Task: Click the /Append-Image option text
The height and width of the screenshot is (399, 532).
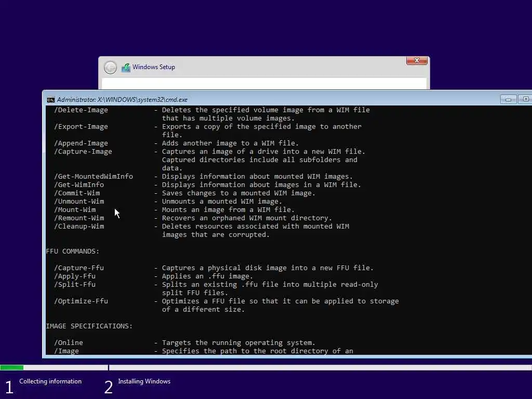Action: pyautogui.click(x=81, y=143)
